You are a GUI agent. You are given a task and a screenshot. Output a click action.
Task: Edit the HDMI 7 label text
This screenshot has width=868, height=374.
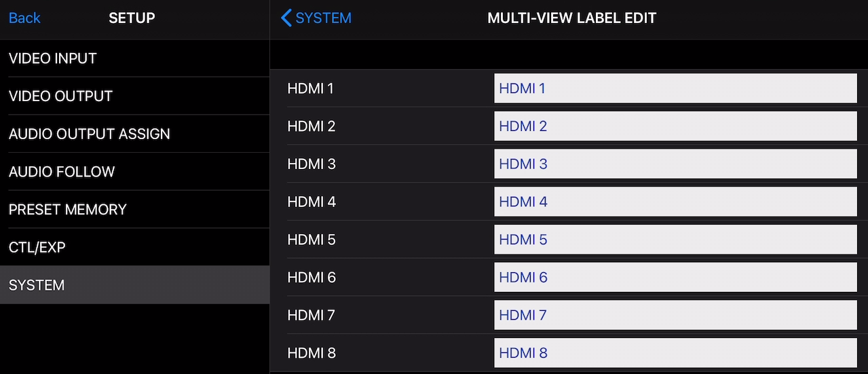click(x=675, y=315)
